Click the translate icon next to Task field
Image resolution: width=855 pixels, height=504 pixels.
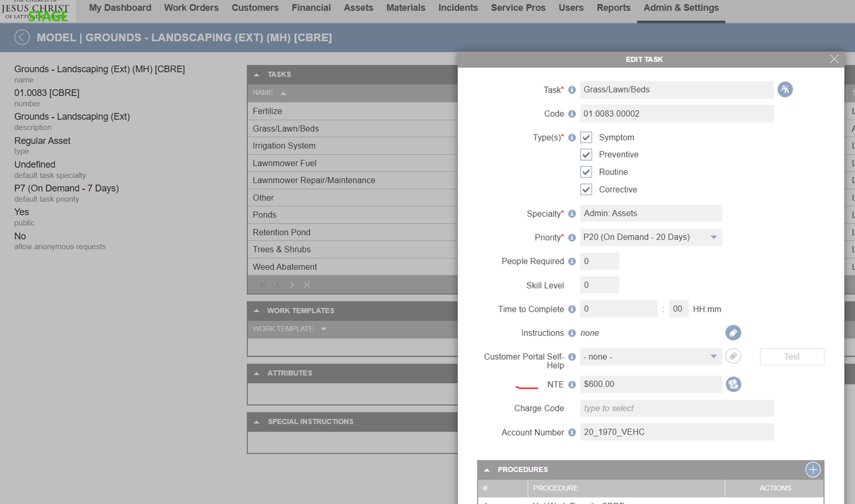click(x=785, y=90)
